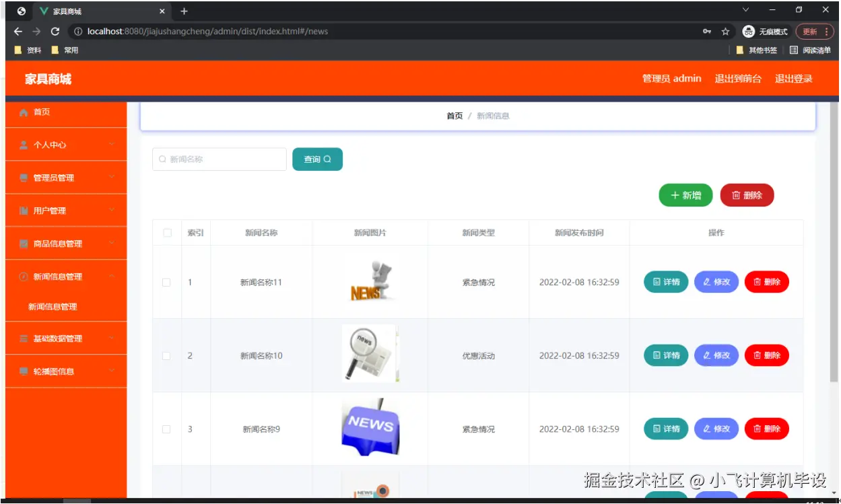
Task: Tick the checkbox for 新闻名称9 row
Action: click(166, 429)
